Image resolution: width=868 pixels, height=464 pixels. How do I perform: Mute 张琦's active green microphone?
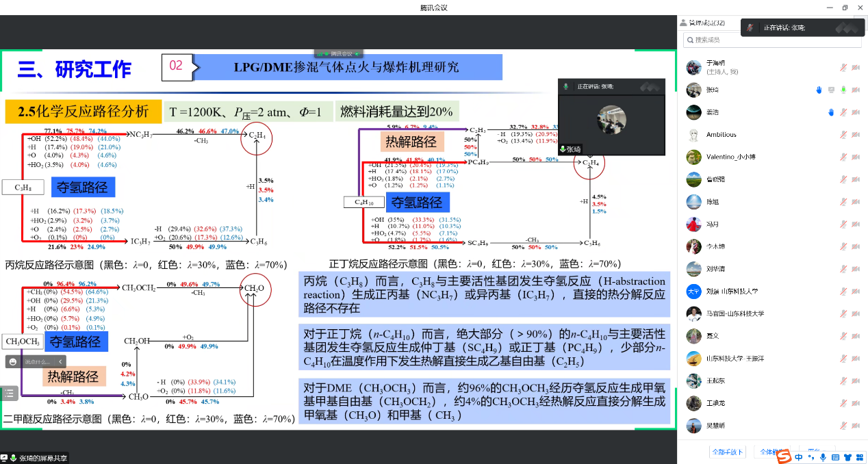coord(843,90)
